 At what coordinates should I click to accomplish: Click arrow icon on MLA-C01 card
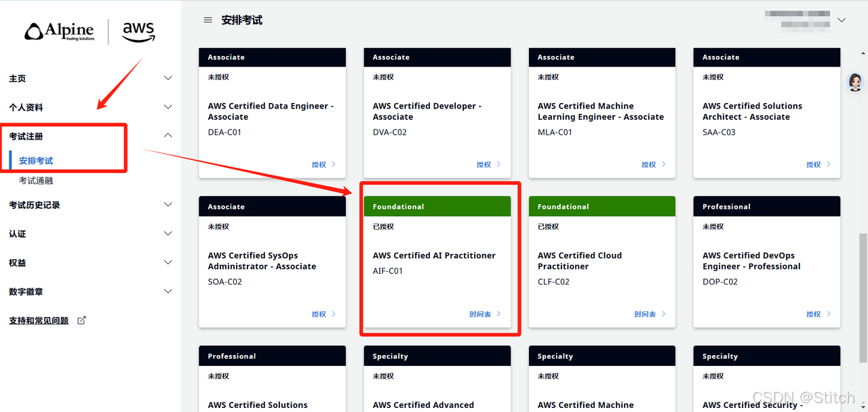tap(664, 165)
